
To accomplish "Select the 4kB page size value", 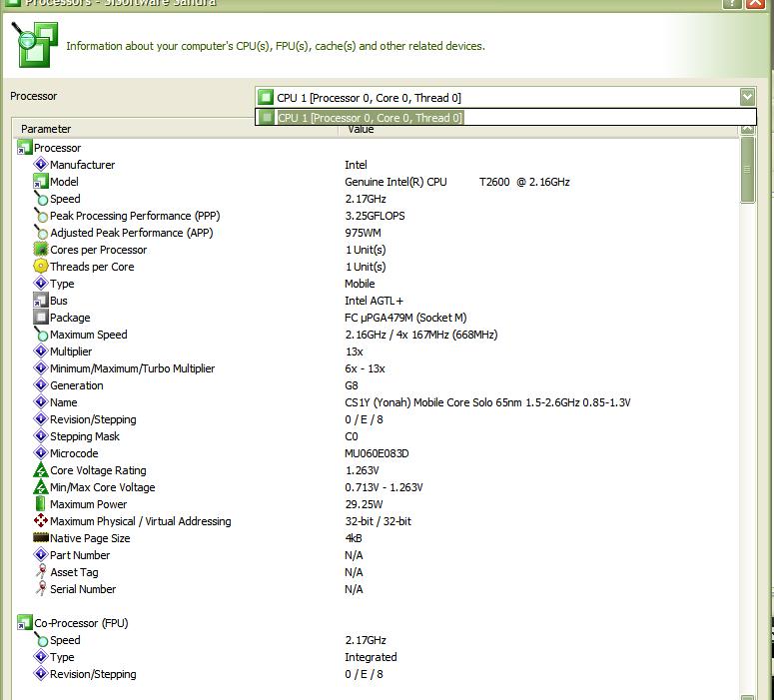I will click(x=354, y=538).
